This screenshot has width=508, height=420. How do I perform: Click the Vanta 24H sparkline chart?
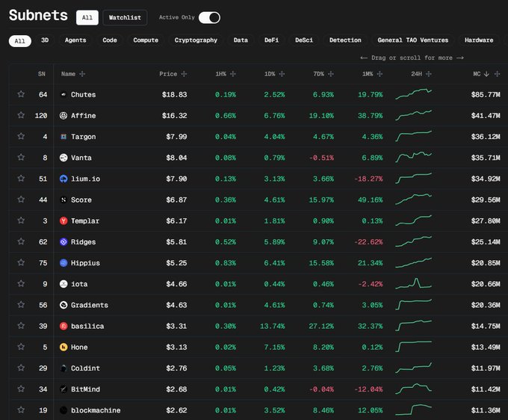click(413, 158)
